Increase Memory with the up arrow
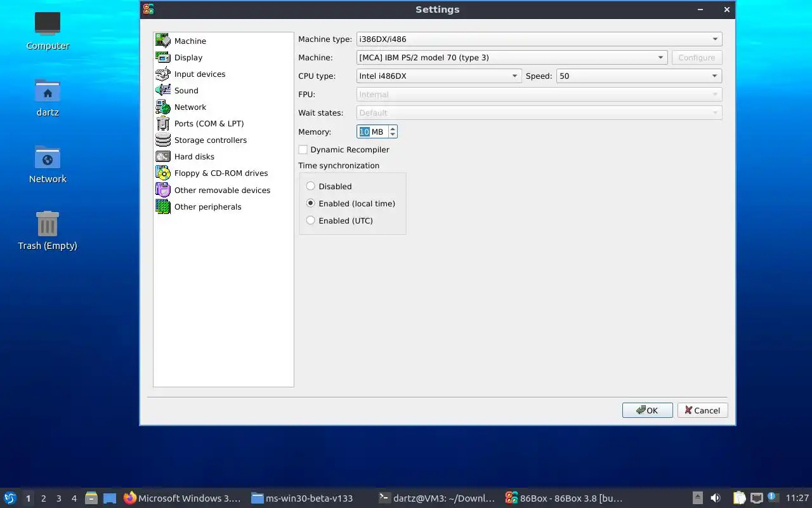Viewport: 812px width, 508px height. pyautogui.click(x=393, y=128)
